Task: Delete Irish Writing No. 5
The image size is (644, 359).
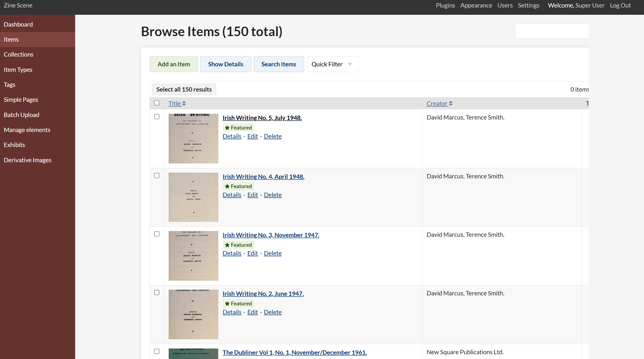Action: pos(273,136)
